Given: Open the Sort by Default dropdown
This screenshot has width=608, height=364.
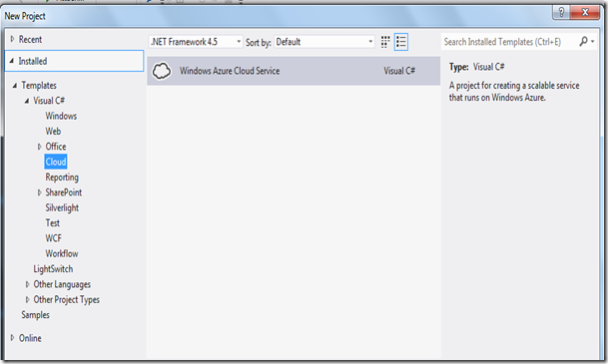Looking at the screenshot, I should coord(324,42).
